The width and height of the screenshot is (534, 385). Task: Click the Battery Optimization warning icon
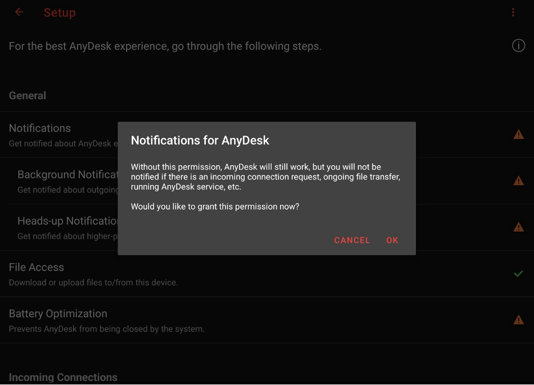coord(518,320)
